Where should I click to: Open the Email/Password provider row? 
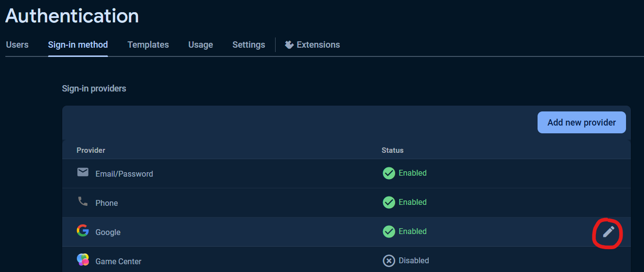pos(347,174)
